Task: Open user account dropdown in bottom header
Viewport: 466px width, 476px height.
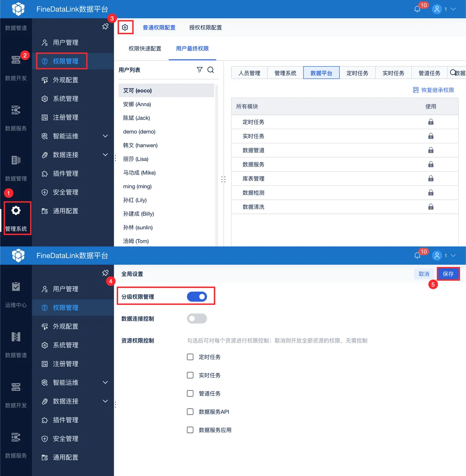Action: [444, 255]
